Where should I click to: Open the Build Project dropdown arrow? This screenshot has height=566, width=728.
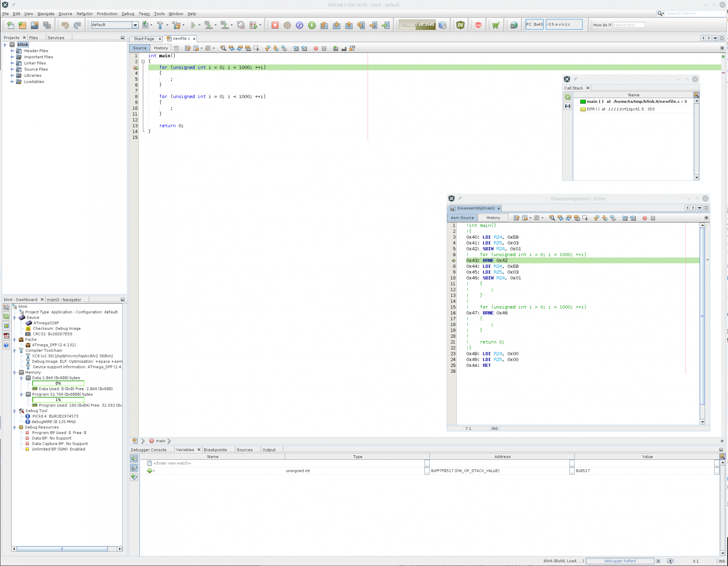coord(167,25)
